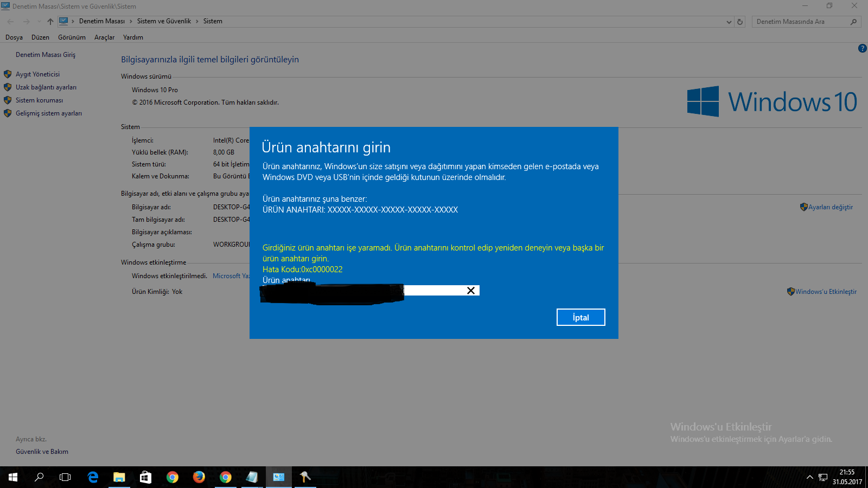Expand the chevron after Denetim Masası breadcrumb

point(131,22)
